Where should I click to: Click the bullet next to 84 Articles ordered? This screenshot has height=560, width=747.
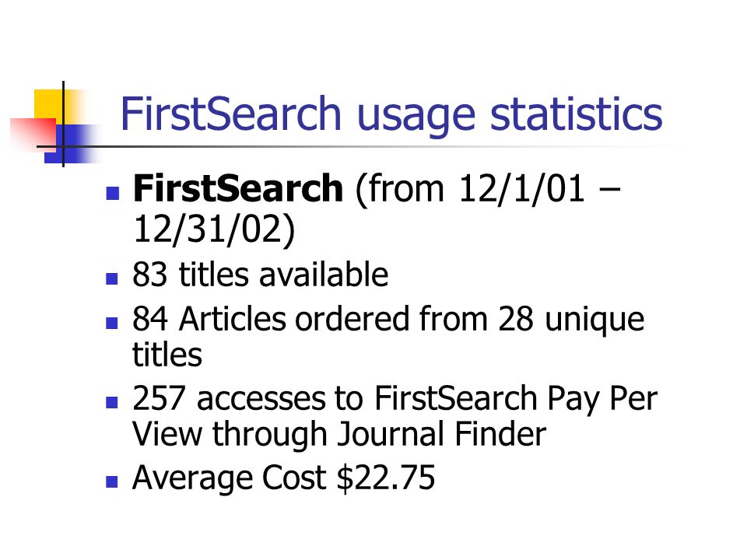[x=112, y=324]
